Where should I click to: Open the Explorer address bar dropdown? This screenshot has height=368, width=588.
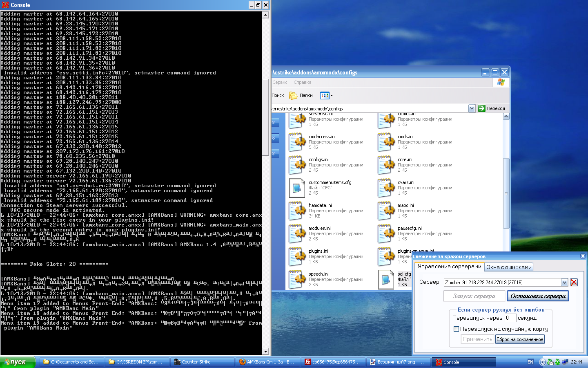pyautogui.click(x=472, y=108)
